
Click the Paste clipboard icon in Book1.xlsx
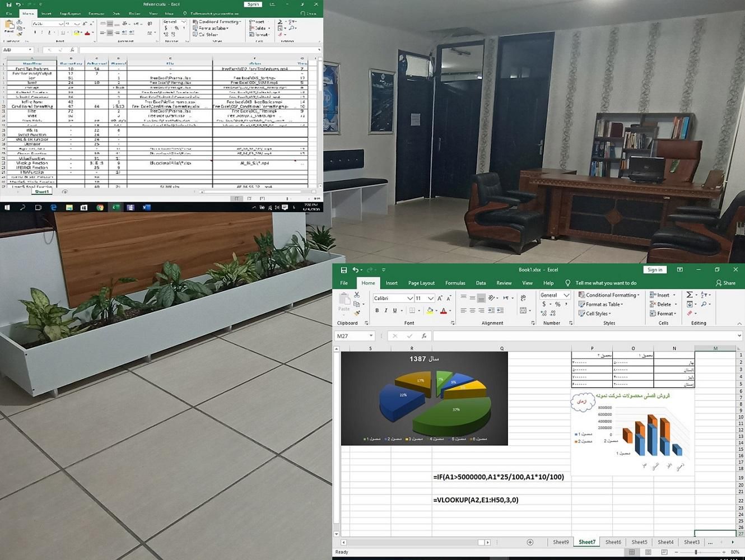pyautogui.click(x=344, y=300)
